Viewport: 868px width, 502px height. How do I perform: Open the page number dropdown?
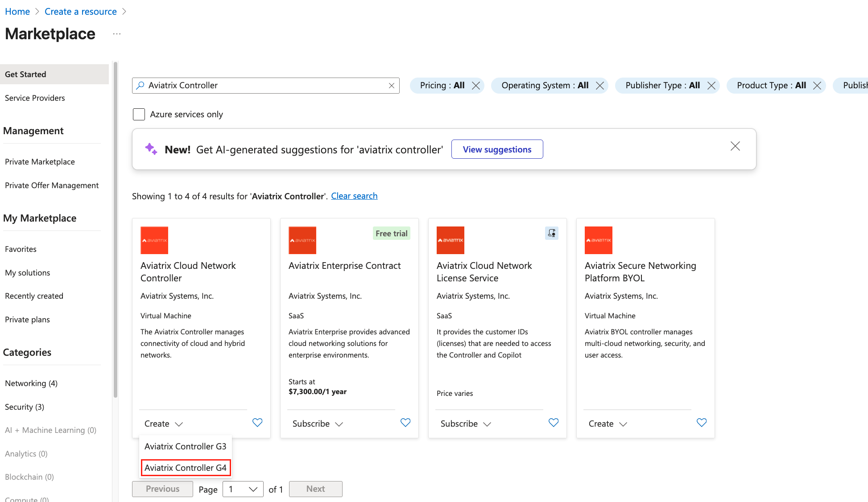coord(243,489)
